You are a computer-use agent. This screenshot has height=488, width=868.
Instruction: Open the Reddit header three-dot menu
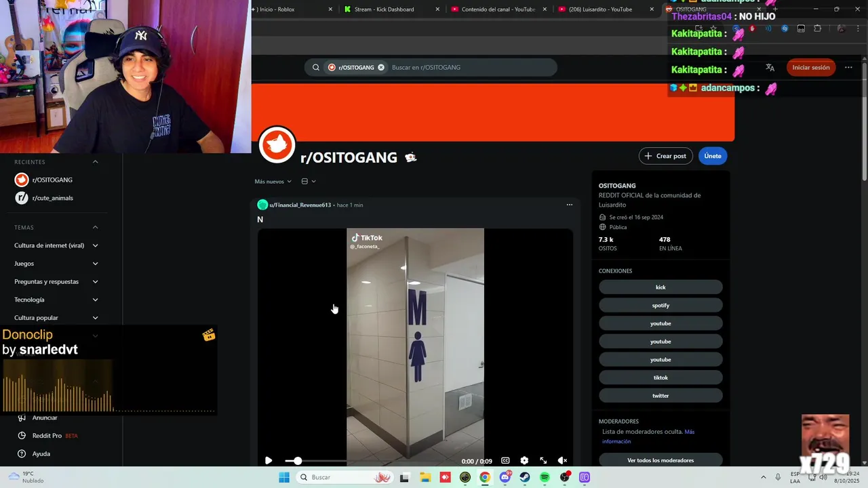coord(848,67)
